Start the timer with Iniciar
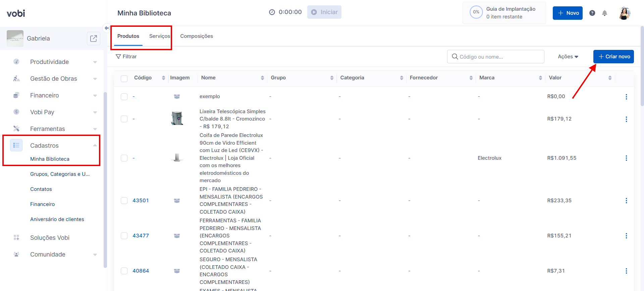Viewport: 644px width, 291px height. point(324,12)
